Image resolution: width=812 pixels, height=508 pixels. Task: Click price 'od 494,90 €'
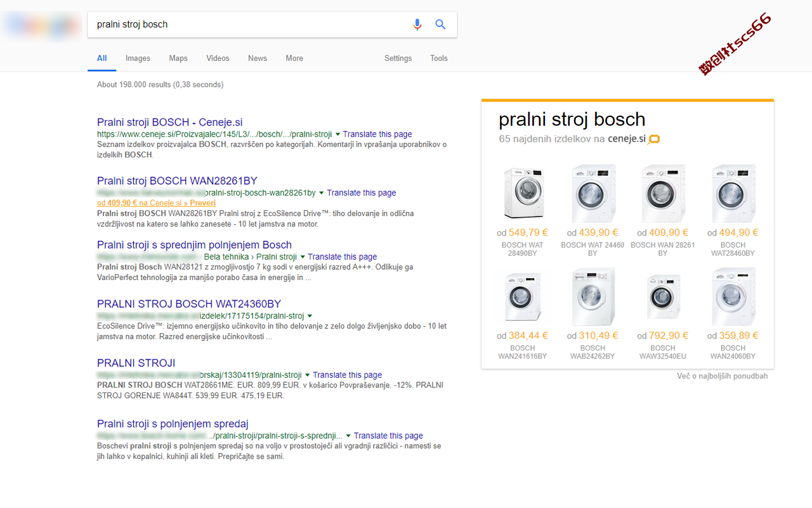coord(733,233)
